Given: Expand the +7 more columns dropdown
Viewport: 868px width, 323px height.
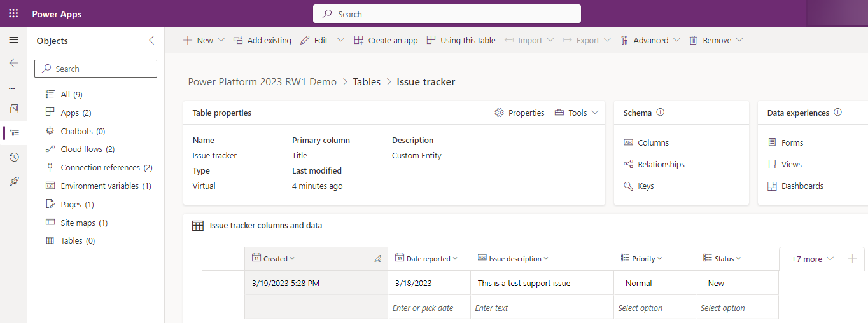Looking at the screenshot, I should [812, 259].
